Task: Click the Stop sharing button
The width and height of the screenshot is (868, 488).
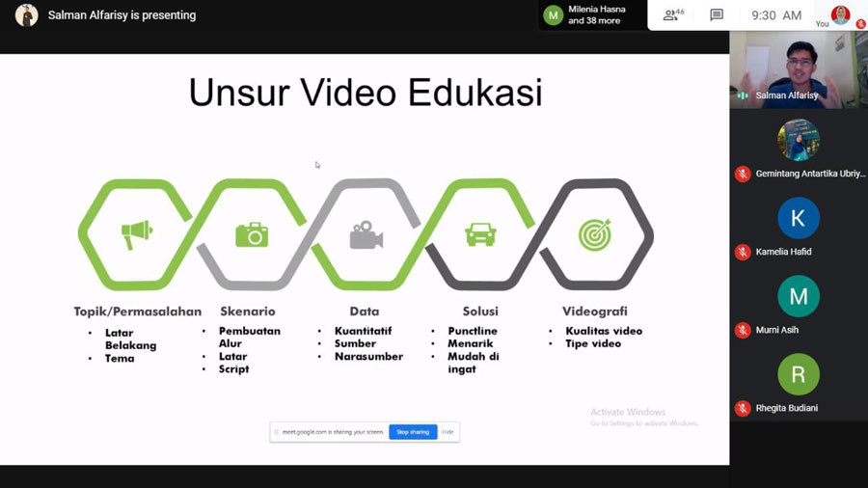Action: (413, 432)
